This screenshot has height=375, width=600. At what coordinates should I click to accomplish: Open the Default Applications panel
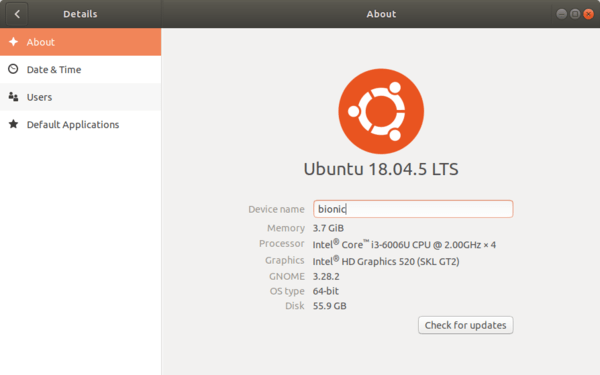point(80,124)
